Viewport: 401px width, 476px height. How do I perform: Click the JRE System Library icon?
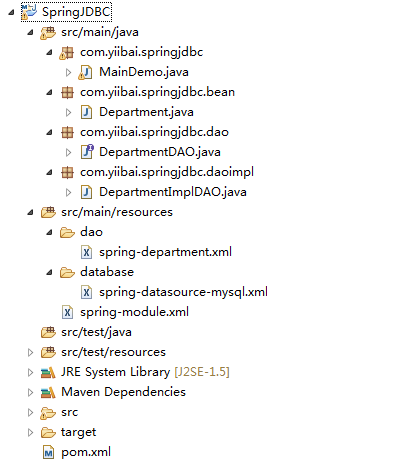pyautogui.click(x=48, y=372)
